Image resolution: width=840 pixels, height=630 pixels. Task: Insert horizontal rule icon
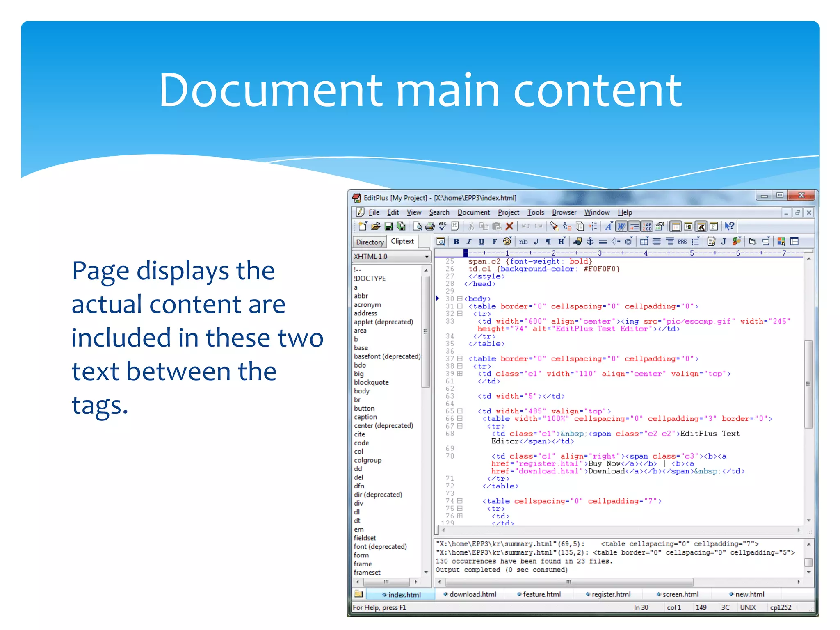[x=603, y=242]
